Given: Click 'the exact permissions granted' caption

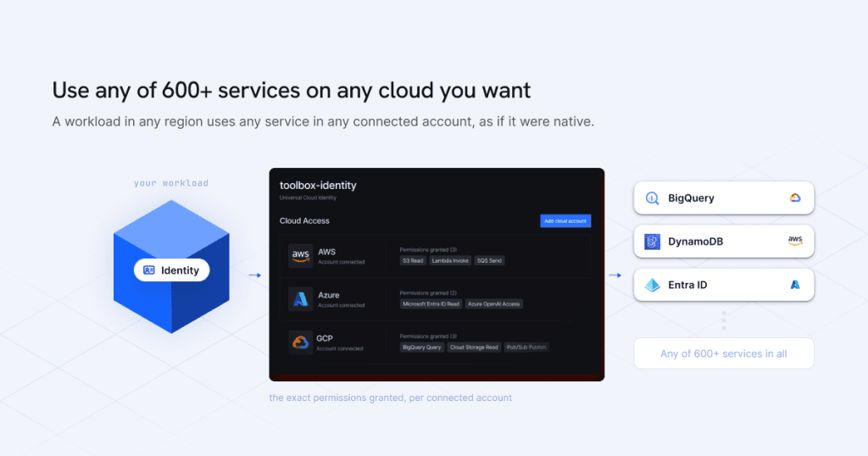Looking at the screenshot, I should click(x=390, y=398).
